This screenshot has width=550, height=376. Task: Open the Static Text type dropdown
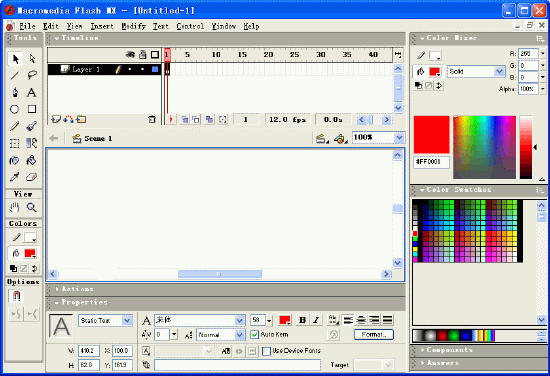pyautogui.click(x=127, y=320)
